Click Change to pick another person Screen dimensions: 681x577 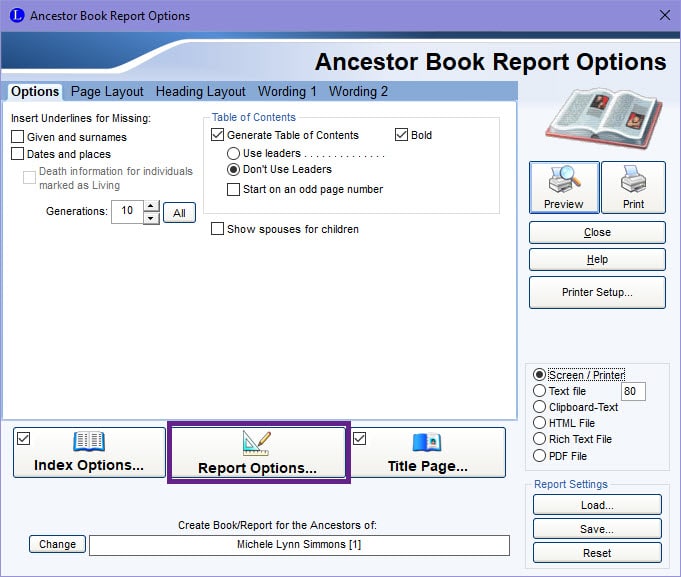[57, 544]
